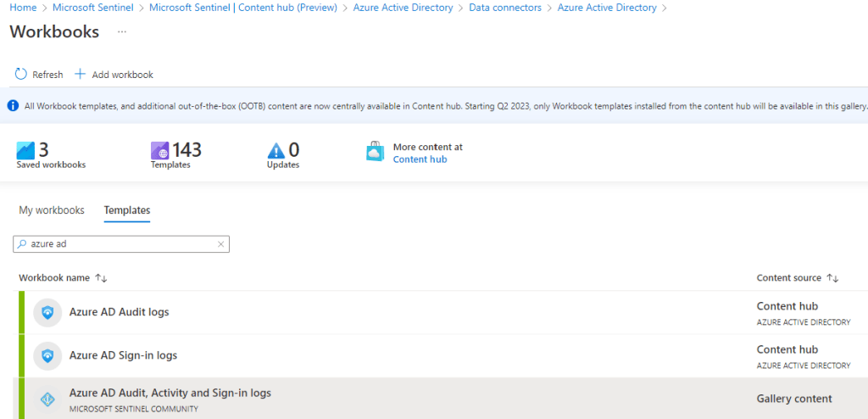Switch to the My workbooks tab

click(52, 210)
